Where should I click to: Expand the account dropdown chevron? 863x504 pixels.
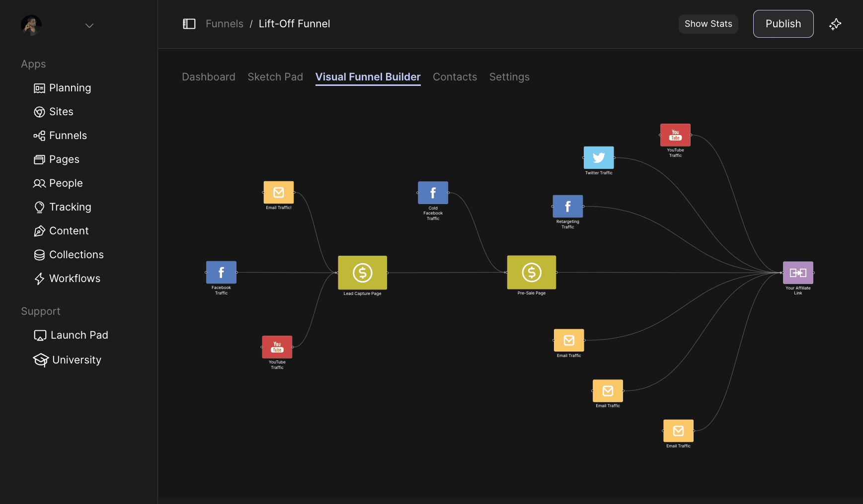tap(89, 26)
